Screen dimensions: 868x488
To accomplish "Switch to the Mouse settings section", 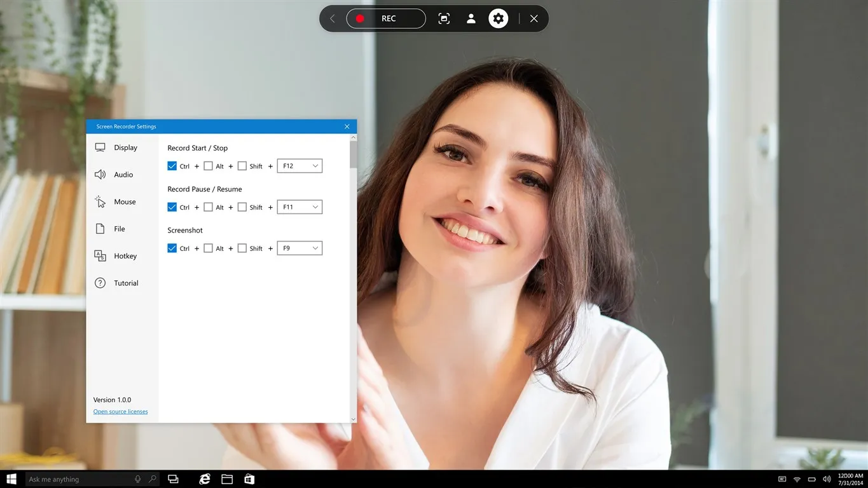I will click(x=125, y=201).
